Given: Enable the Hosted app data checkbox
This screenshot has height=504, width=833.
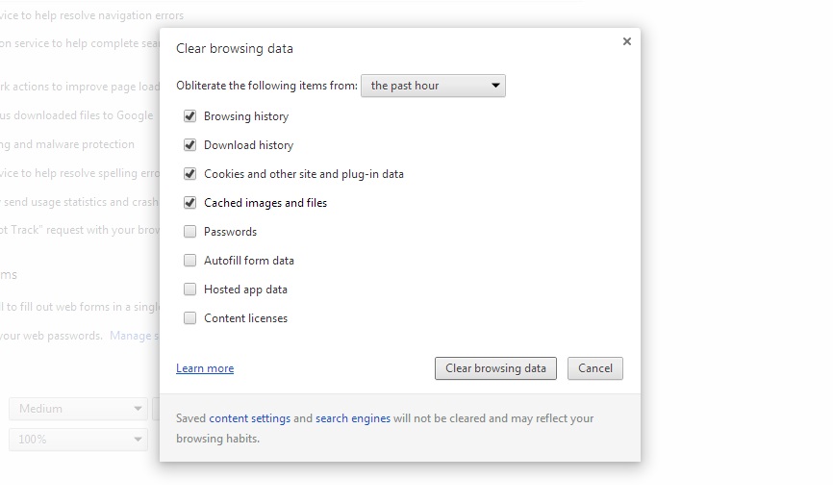Looking at the screenshot, I should tap(190, 290).
